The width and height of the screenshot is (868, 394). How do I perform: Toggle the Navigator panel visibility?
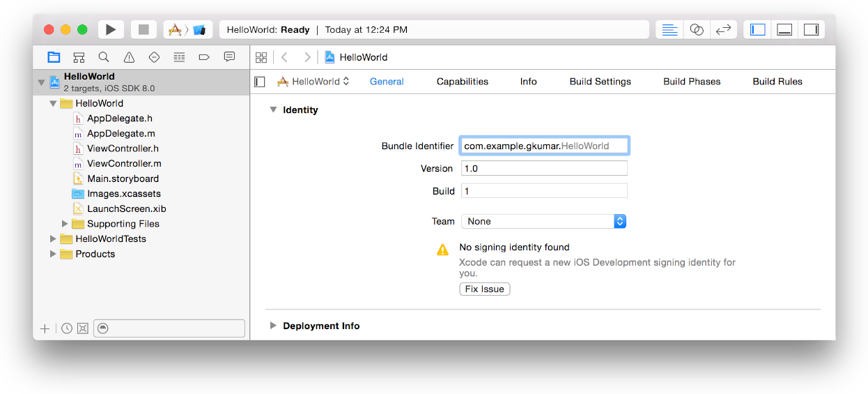click(758, 29)
